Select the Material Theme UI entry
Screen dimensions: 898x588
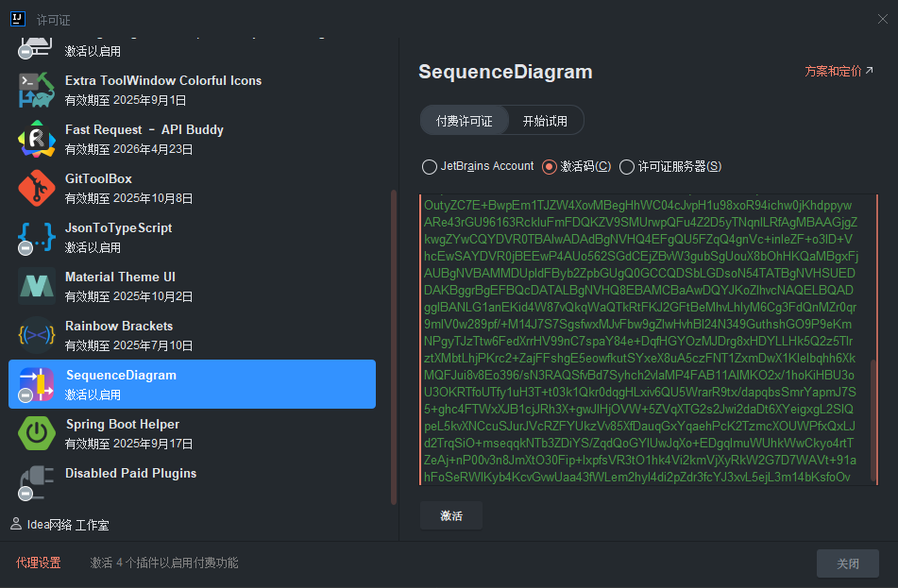click(192, 286)
